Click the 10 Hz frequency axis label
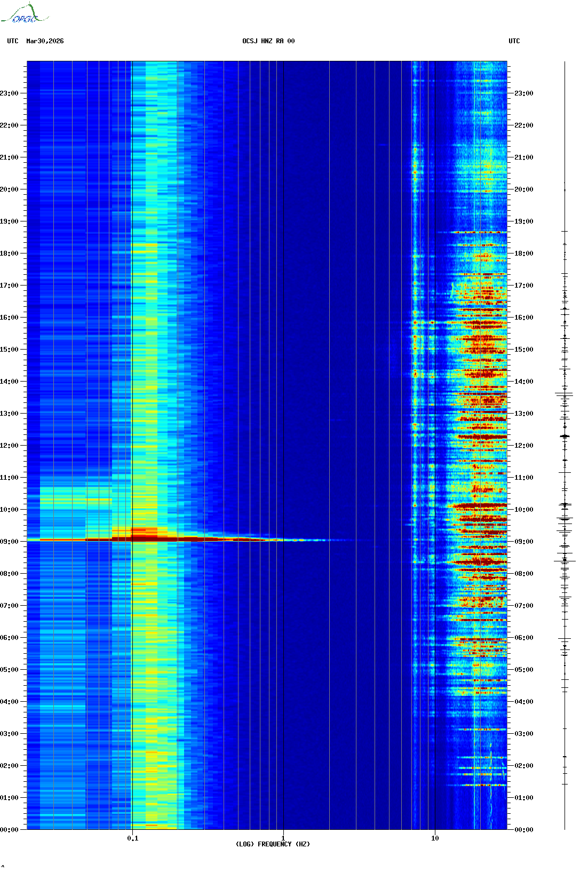 pos(435,838)
